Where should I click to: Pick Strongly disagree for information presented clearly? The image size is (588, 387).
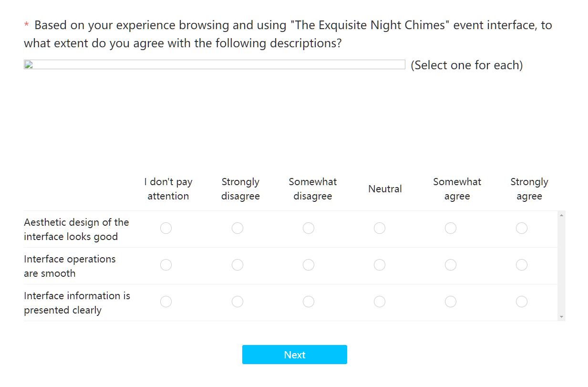tap(237, 302)
